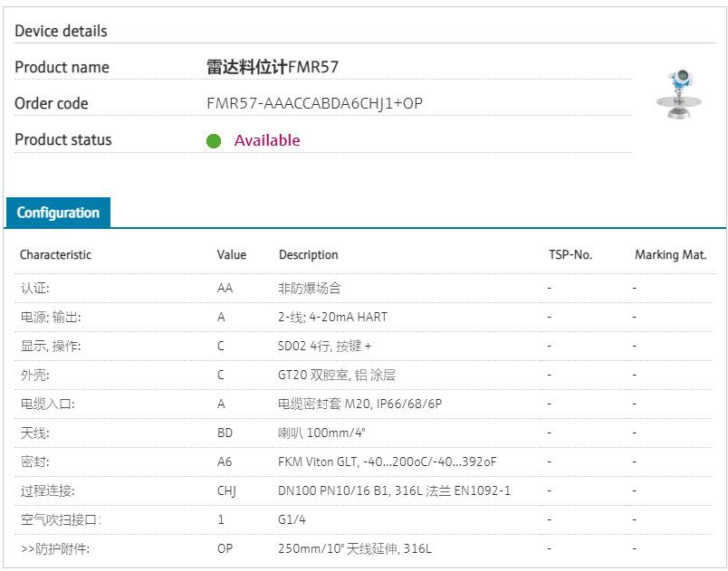Click the G1/4 air purge description
728x571 pixels.
pyautogui.click(x=292, y=519)
